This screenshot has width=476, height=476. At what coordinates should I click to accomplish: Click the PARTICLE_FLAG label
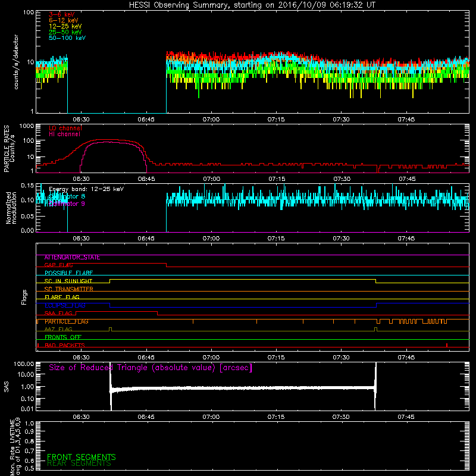coord(67,321)
